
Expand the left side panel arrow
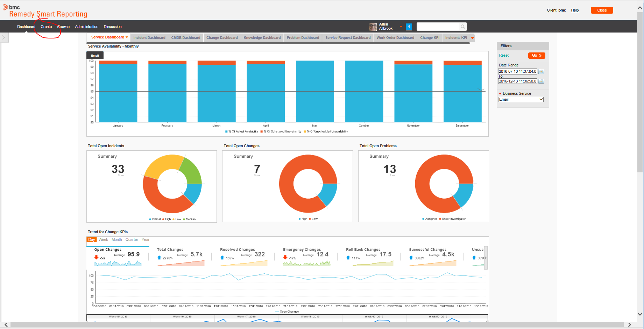4,37
